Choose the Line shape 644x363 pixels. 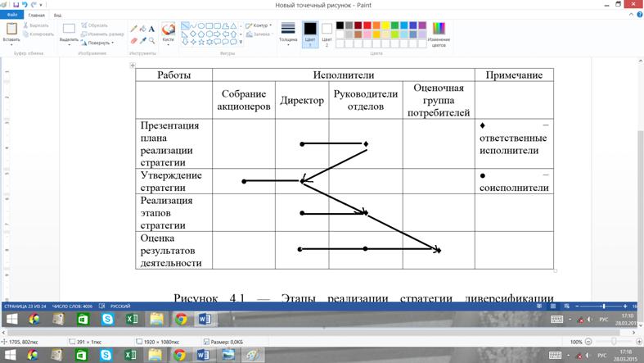tap(185, 26)
